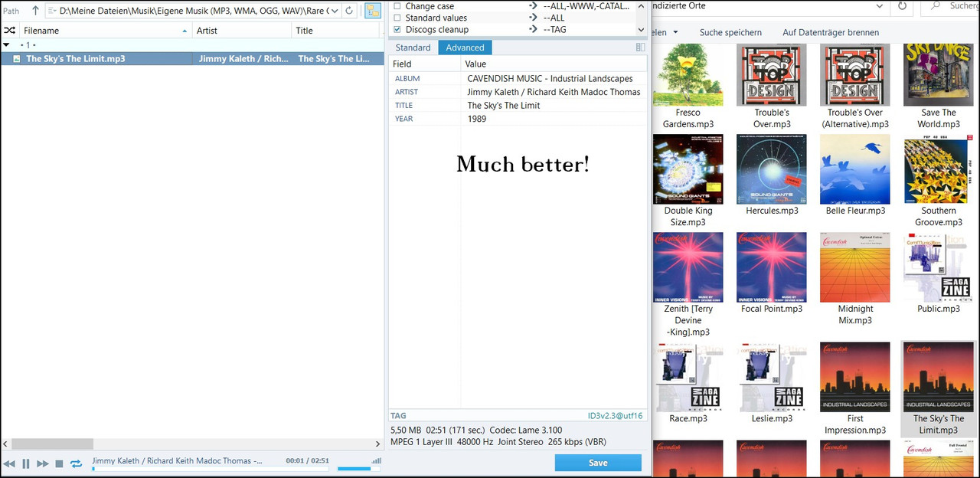Edit the YEAR value 1989
The width and height of the screenshot is (980, 478).
(554, 119)
